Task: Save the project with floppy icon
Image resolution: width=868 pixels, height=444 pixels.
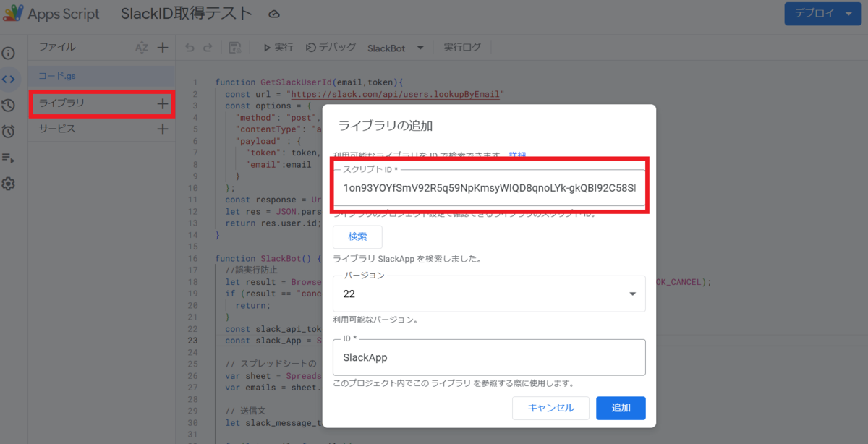Action: [234, 48]
